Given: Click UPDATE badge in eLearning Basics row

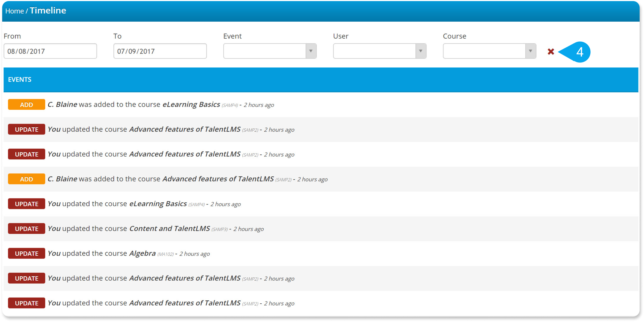Looking at the screenshot, I should pos(27,204).
